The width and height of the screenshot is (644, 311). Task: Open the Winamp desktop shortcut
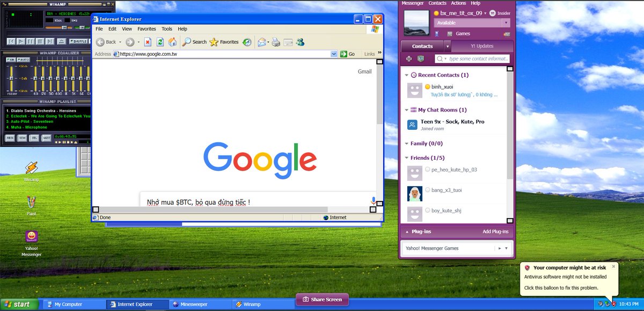tap(31, 171)
